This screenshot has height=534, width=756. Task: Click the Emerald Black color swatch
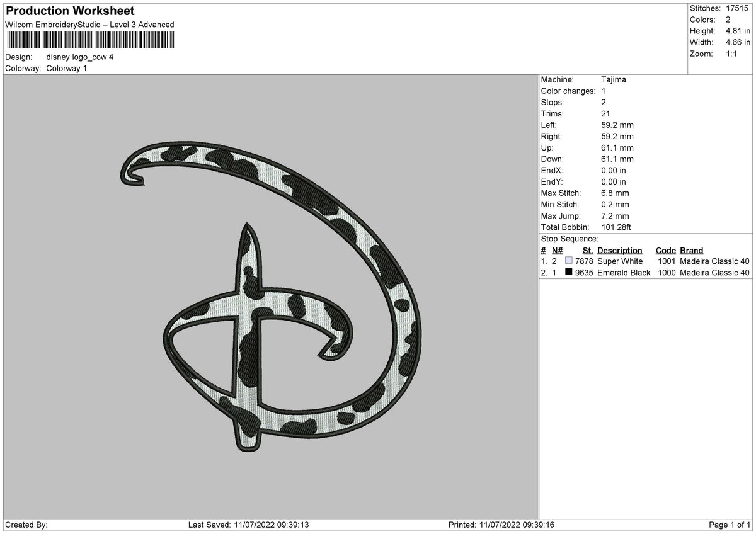point(569,272)
